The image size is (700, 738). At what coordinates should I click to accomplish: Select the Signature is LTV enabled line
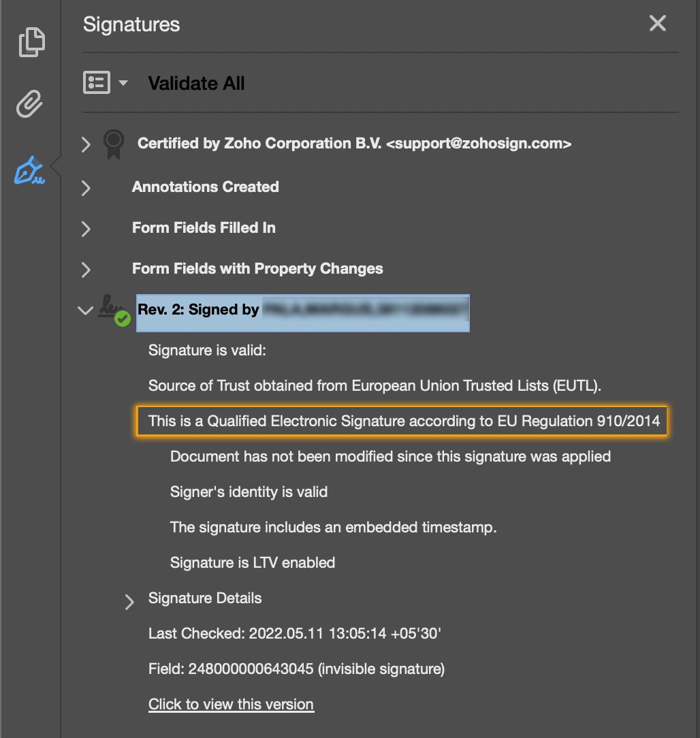pyautogui.click(x=253, y=563)
